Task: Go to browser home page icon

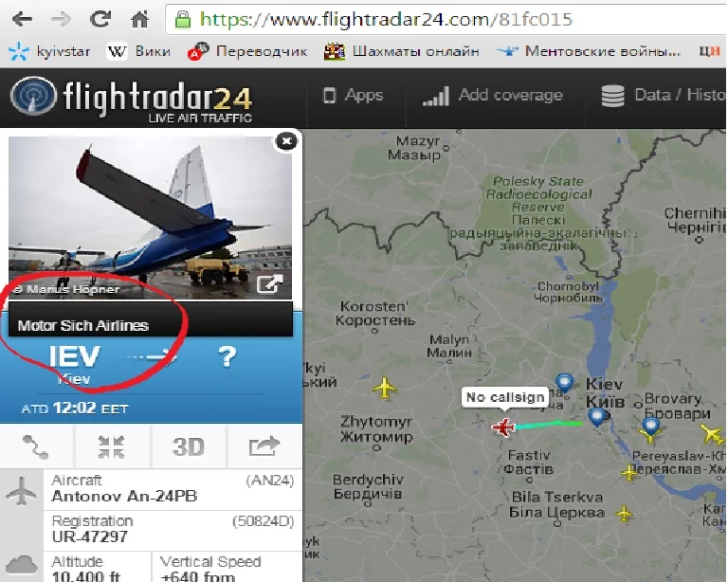Action: (x=139, y=19)
